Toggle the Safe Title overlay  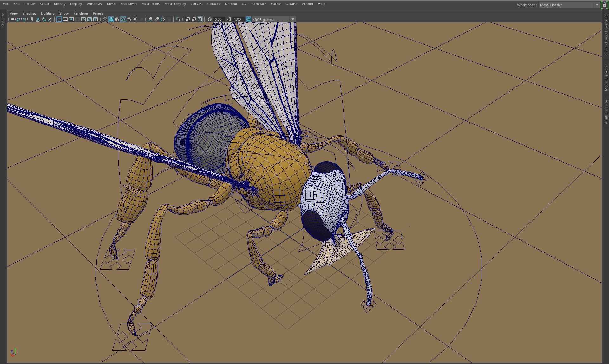[x=95, y=19]
